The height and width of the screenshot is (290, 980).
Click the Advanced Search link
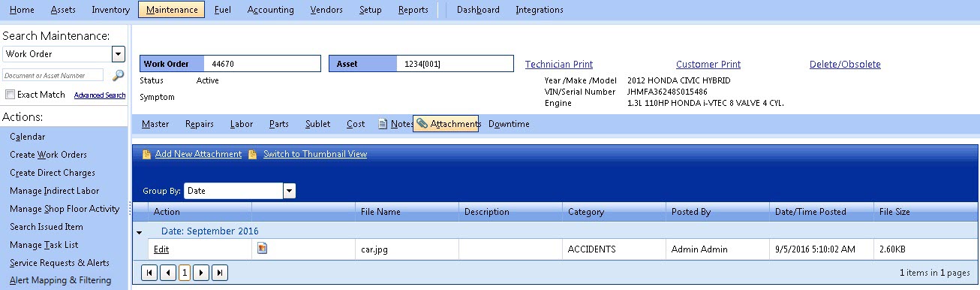point(100,95)
